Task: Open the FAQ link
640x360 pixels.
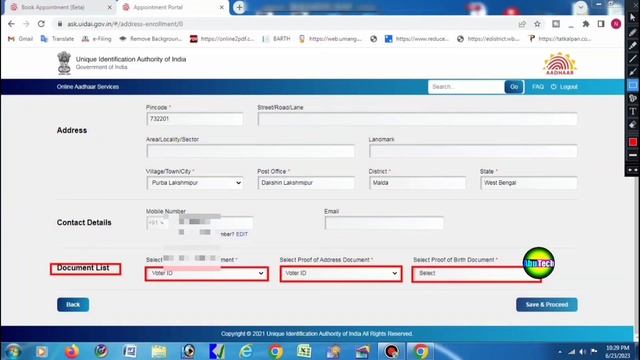Action: click(538, 87)
